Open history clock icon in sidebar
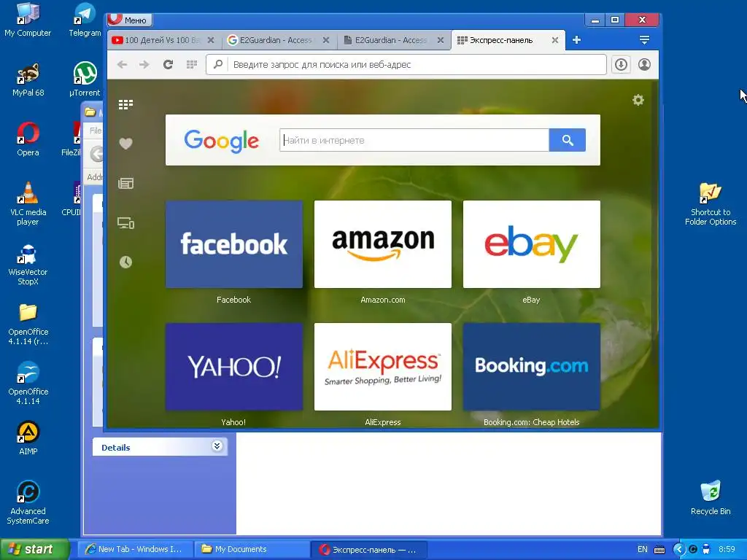This screenshot has height=560, width=747. 125,262
